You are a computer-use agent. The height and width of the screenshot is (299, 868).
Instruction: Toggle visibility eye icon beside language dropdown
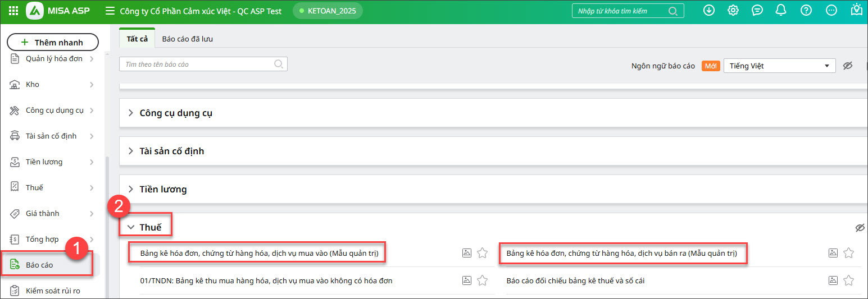848,66
